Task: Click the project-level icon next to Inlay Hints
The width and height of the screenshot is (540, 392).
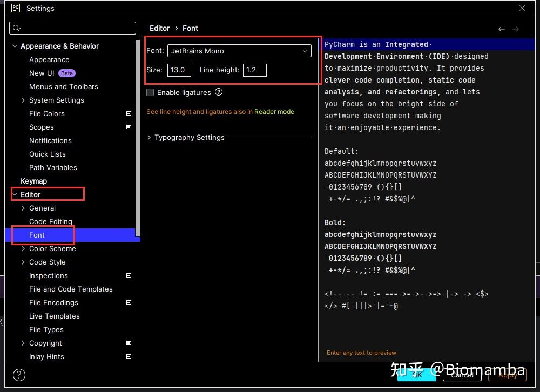Action: [x=129, y=356]
